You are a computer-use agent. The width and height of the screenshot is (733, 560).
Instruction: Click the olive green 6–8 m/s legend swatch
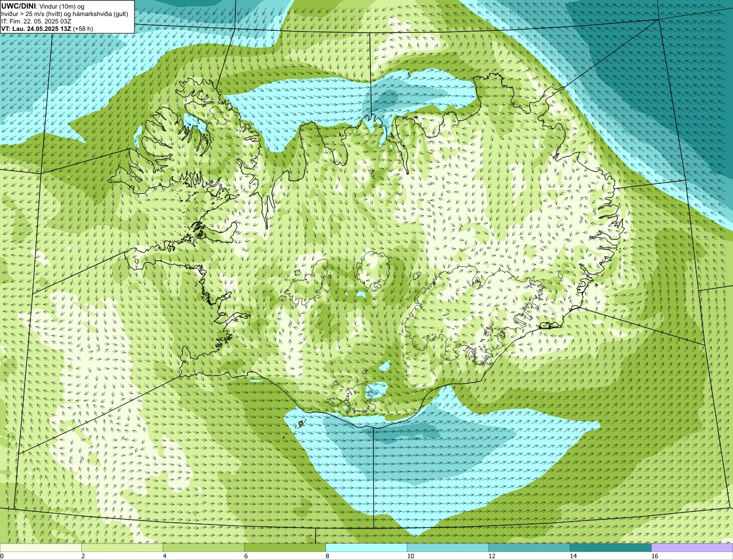pos(285,548)
